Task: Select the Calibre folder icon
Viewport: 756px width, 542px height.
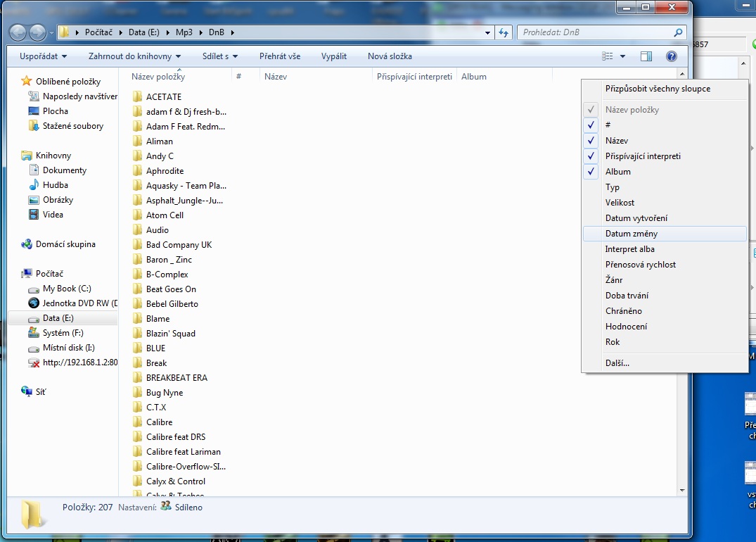Action: (x=137, y=422)
